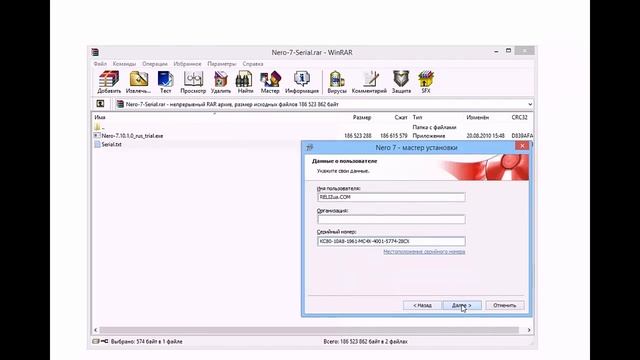Open the Информация (Info) toolbar icon

302,82
